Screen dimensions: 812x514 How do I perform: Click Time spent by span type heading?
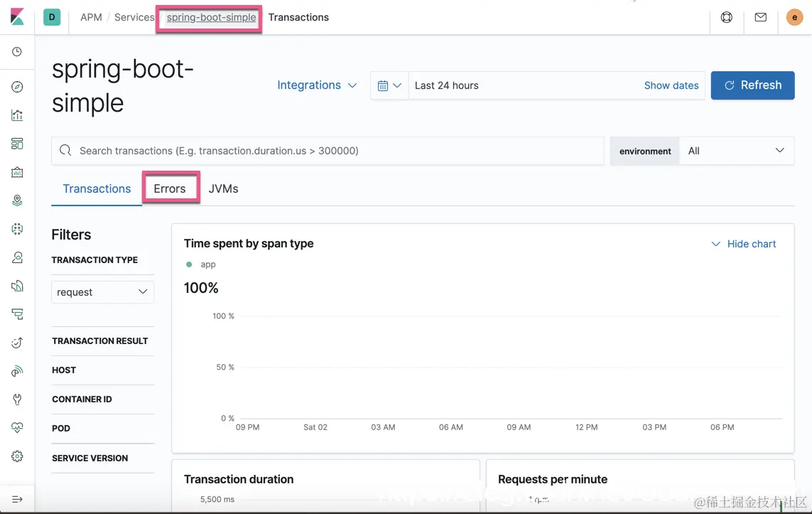tap(249, 244)
